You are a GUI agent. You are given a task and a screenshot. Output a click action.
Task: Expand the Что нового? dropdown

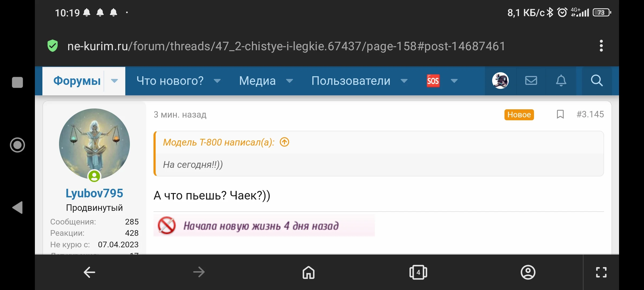(x=218, y=81)
